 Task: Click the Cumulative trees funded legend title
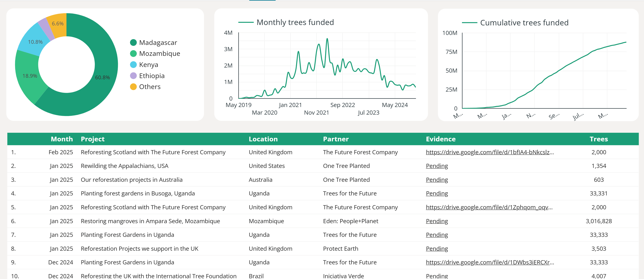click(x=524, y=23)
